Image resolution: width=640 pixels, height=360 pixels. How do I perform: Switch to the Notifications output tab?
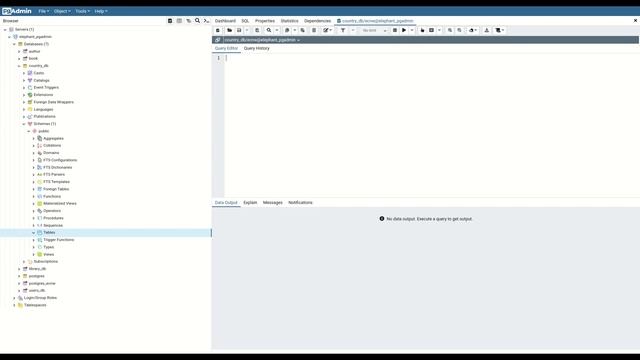tap(300, 202)
